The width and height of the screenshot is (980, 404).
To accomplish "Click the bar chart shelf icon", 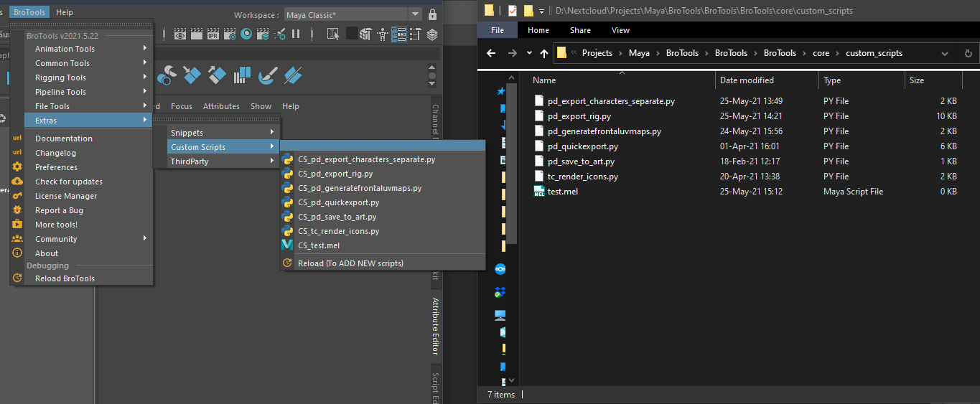I will click(x=242, y=75).
